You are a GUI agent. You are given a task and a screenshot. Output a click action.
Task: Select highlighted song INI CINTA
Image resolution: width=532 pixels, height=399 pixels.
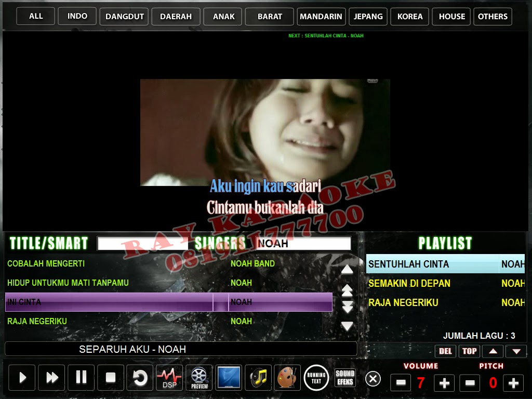tap(169, 302)
